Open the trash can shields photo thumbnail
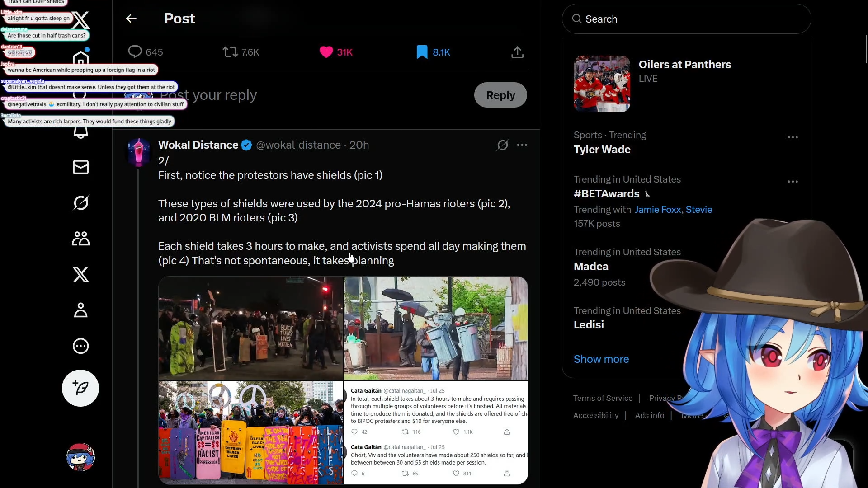 [436, 328]
